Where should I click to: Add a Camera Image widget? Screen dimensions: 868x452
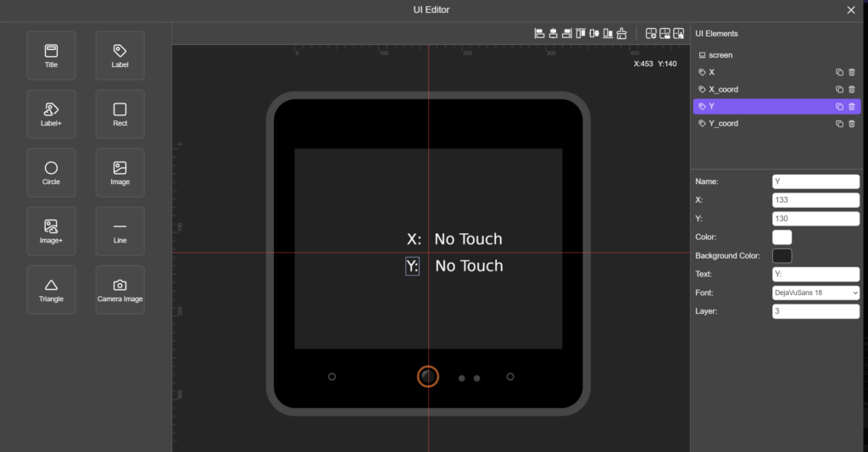coord(120,290)
